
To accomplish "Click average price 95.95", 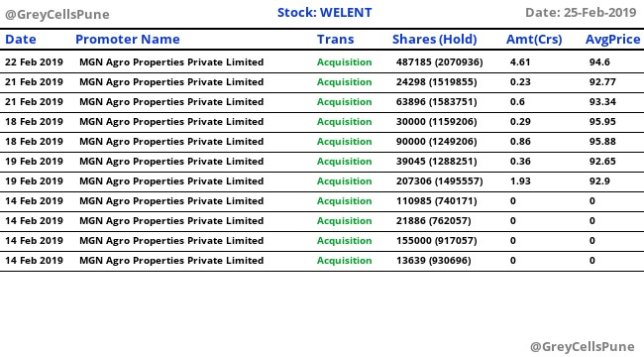I will [602, 122].
